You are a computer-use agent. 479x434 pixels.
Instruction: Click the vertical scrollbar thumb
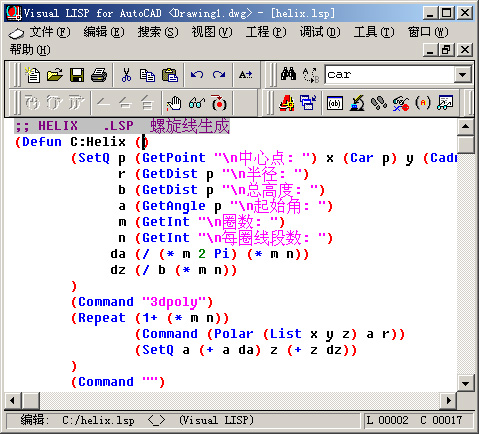465,144
